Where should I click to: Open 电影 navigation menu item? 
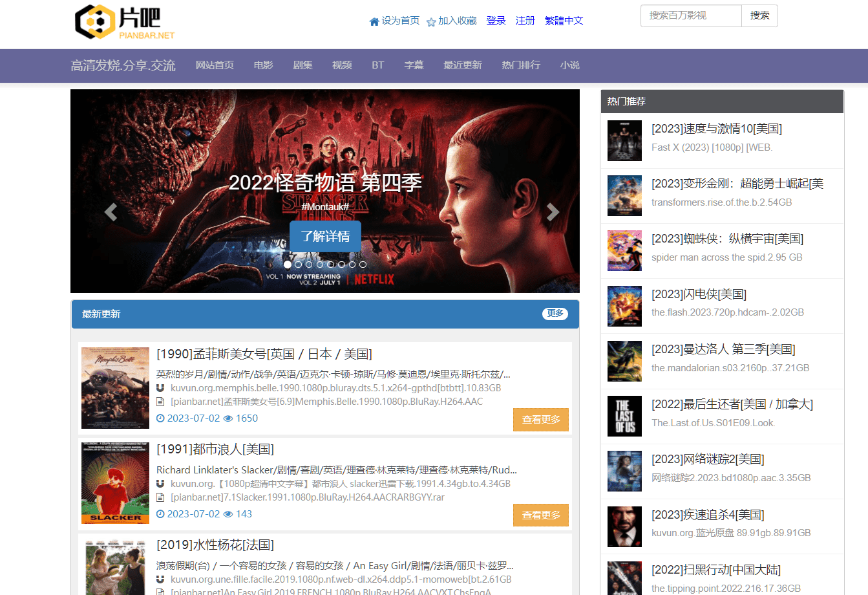tap(264, 65)
